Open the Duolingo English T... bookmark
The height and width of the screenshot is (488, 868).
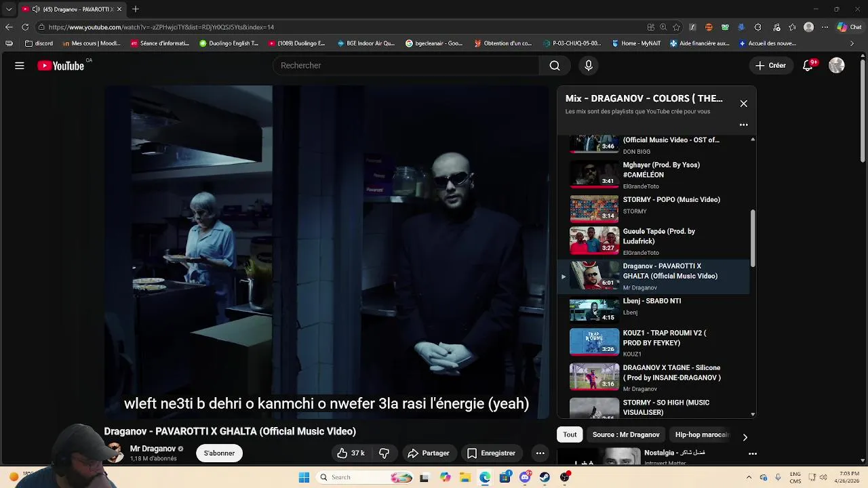coord(229,43)
